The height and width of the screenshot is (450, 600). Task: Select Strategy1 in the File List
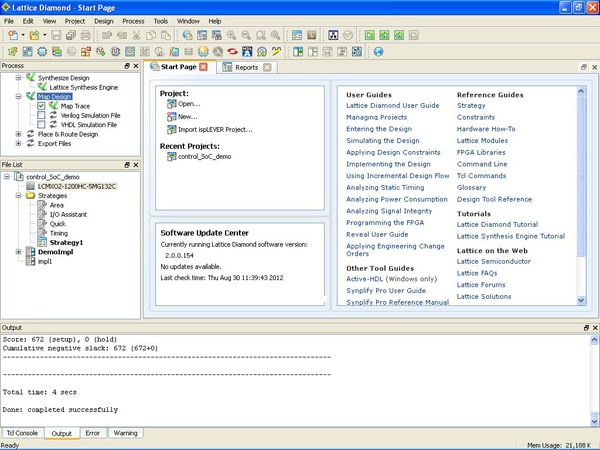(66, 242)
